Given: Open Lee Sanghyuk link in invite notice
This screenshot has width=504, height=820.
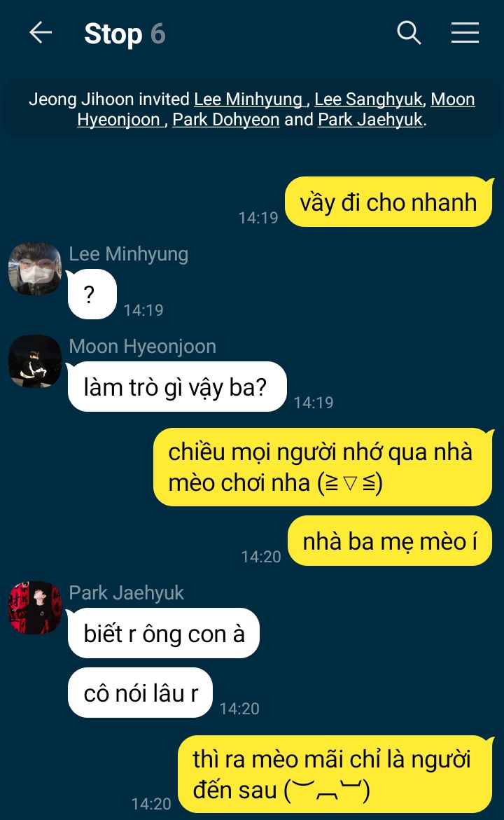Looking at the screenshot, I should [368, 99].
